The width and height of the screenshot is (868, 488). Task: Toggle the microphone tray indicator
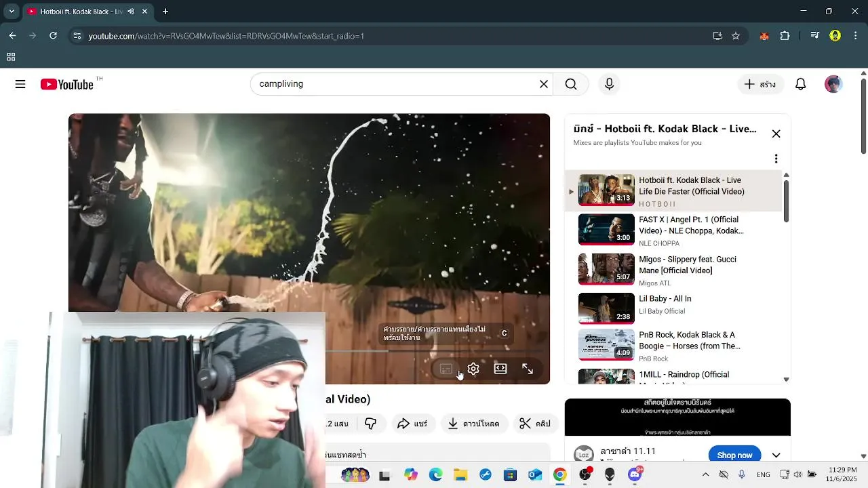pyautogui.click(x=741, y=474)
